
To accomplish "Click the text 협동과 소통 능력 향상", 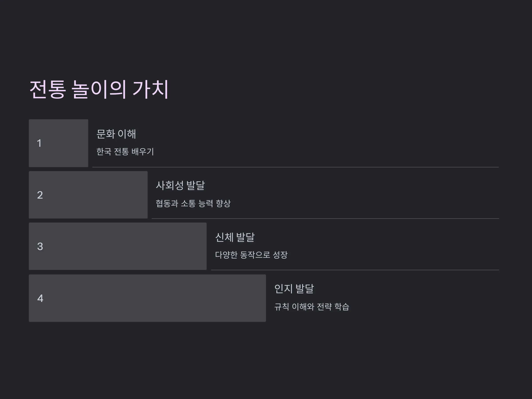I will (193, 203).
